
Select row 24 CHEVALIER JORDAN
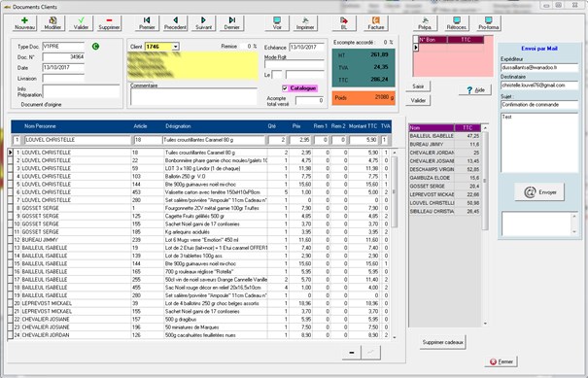coord(198,335)
